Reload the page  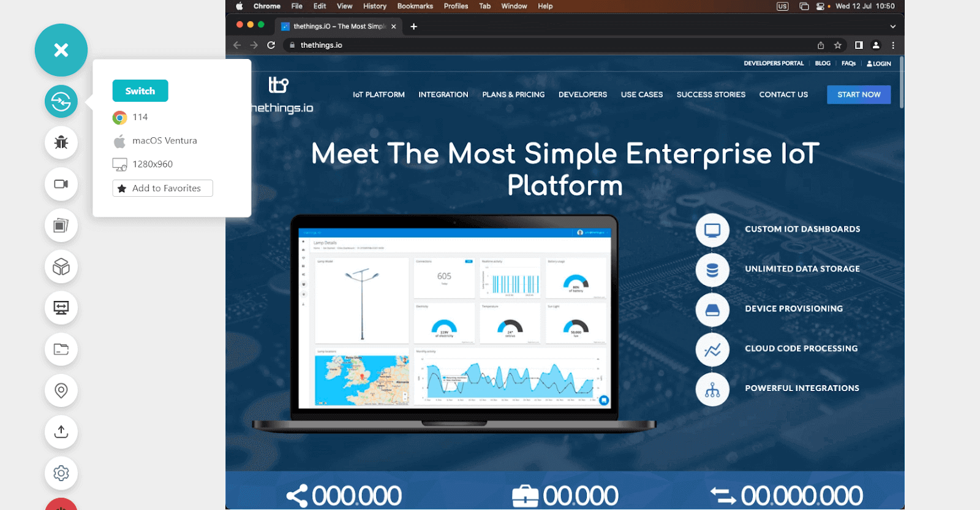tap(271, 45)
